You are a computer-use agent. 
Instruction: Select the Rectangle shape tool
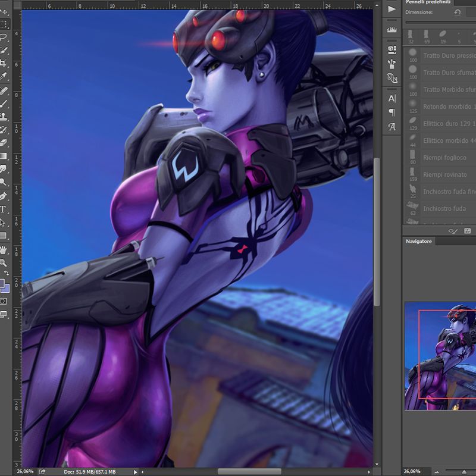click(x=3, y=236)
